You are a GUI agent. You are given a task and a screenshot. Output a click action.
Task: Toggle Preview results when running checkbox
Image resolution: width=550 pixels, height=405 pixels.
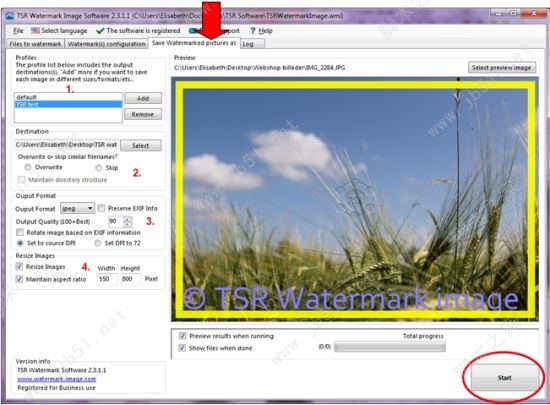tap(182, 336)
